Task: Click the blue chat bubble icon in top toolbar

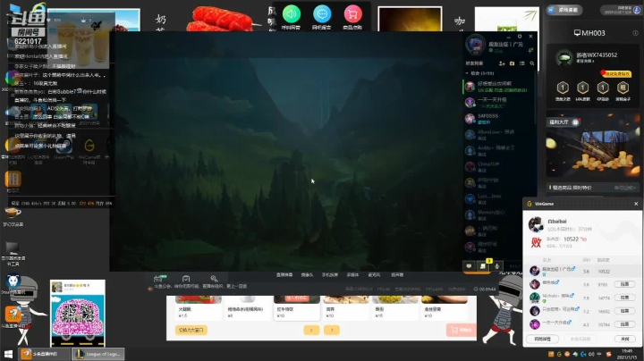Action: [x=322, y=14]
